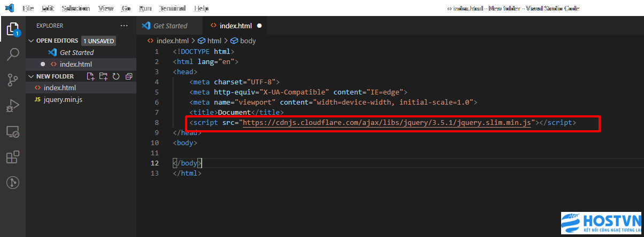Click line number 8 in gutter

[x=156, y=123]
